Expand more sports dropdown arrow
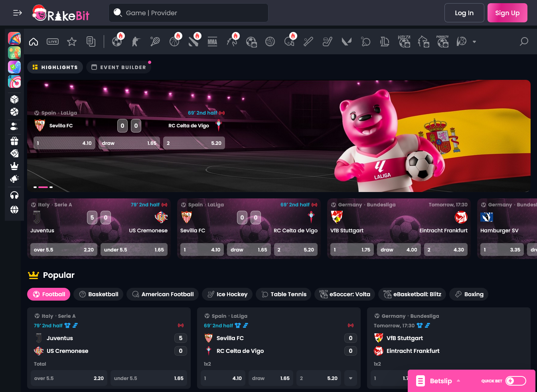 point(474,42)
